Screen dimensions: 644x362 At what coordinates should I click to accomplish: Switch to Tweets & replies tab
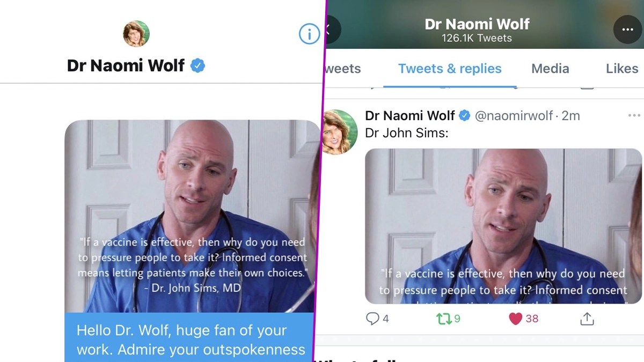point(450,69)
